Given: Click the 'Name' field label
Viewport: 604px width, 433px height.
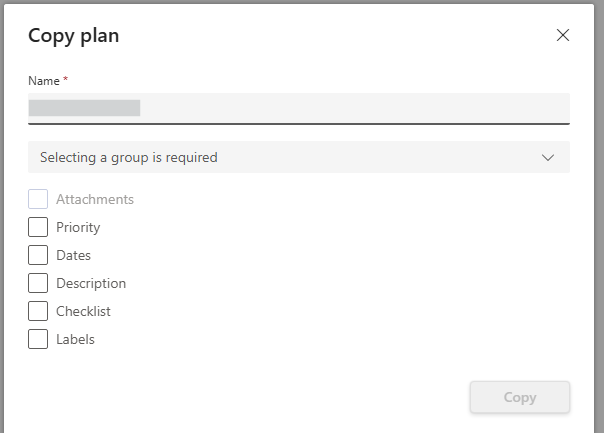Looking at the screenshot, I should click(x=44, y=81).
